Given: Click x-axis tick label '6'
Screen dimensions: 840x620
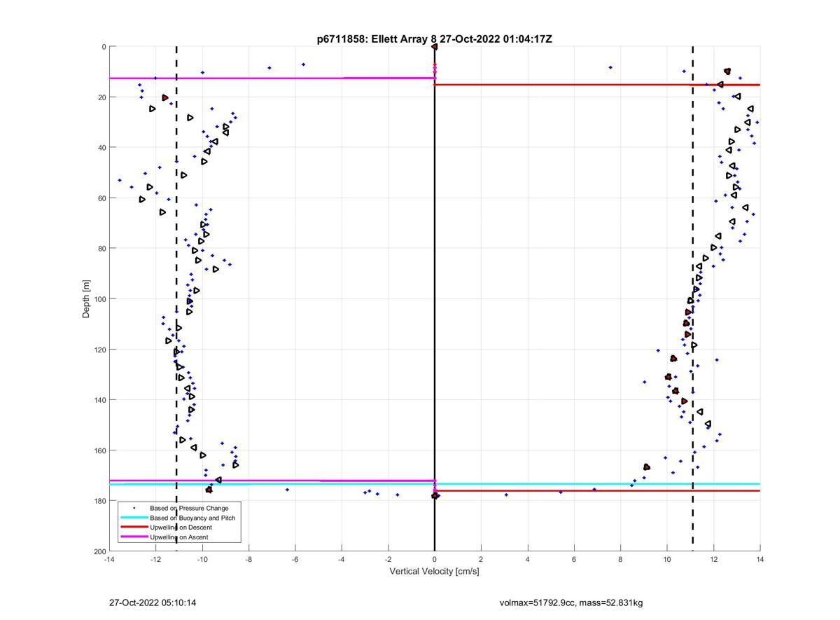Looking at the screenshot, I should (574, 559).
